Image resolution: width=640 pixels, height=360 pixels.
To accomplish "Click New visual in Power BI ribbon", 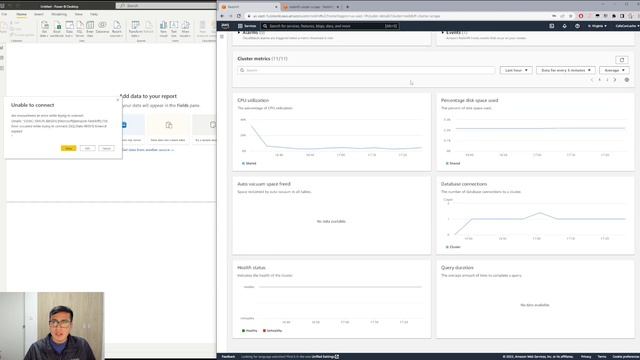I will pos(163,29).
